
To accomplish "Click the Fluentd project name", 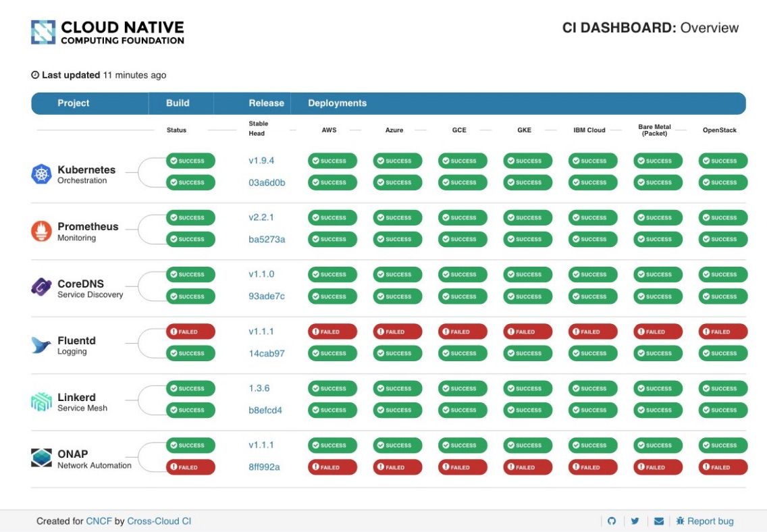I will coord(76,340).
